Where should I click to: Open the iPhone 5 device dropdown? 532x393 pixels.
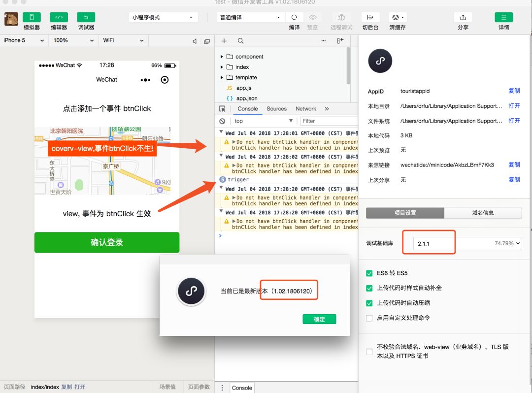point(24,40)
